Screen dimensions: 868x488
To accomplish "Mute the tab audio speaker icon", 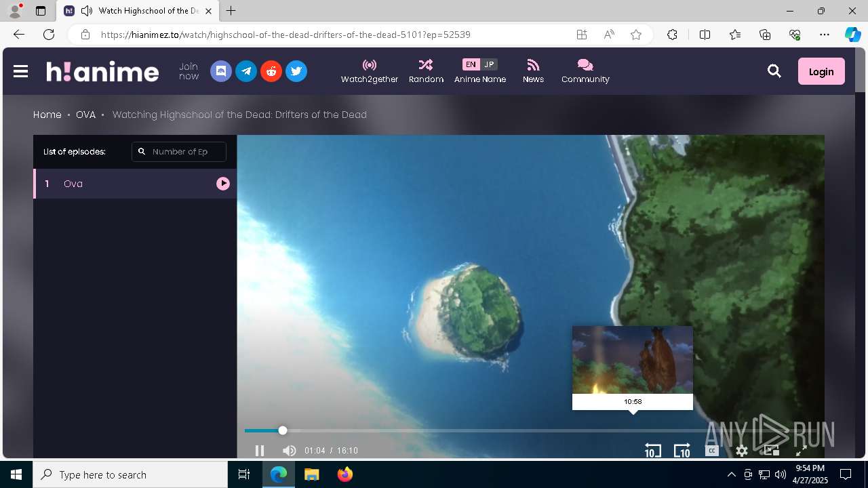I will tap(87, 11).
